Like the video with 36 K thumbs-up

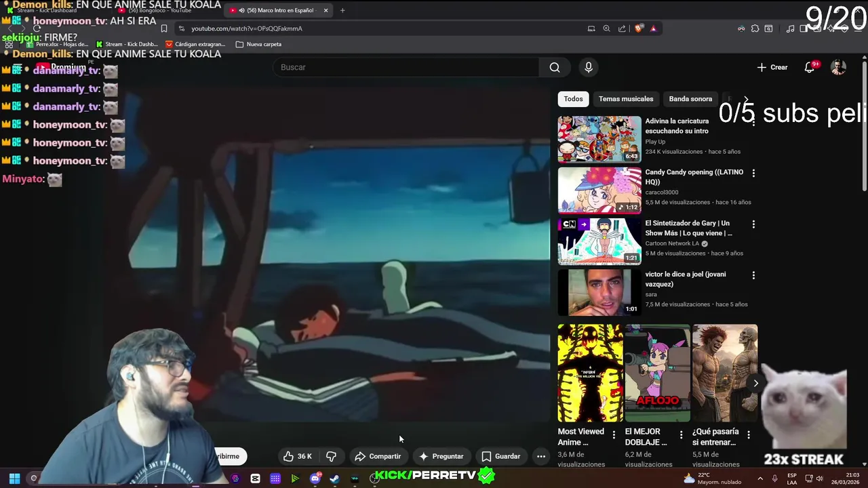297,456
